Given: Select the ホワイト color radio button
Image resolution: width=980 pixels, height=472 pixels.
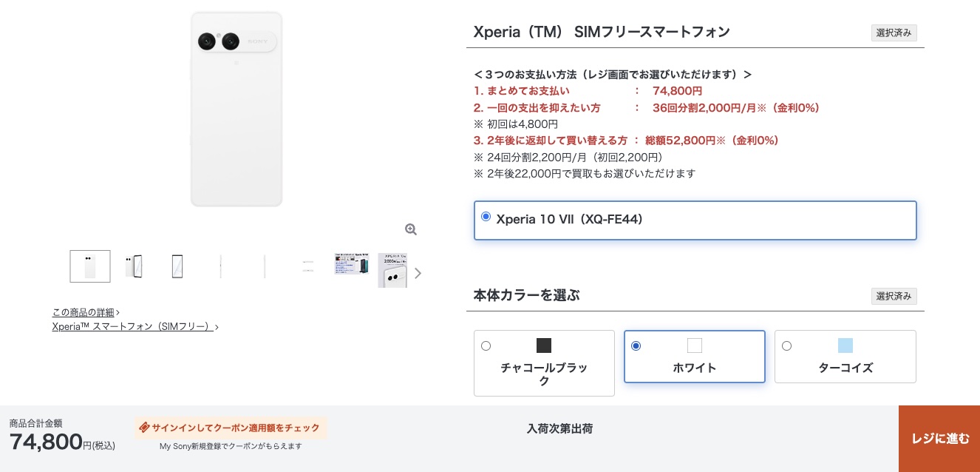Looking at the screenshot, I should click(x=636, y=345).
